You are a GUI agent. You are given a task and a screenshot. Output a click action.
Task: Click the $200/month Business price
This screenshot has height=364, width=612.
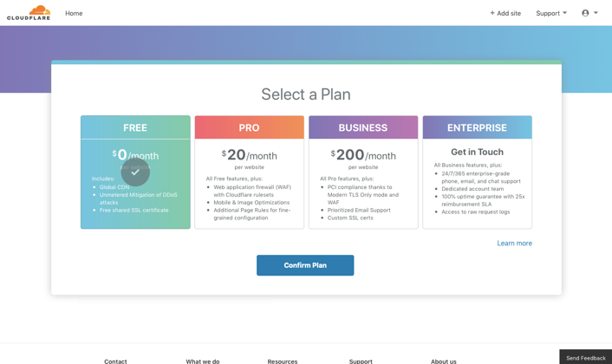click(363, 155)
